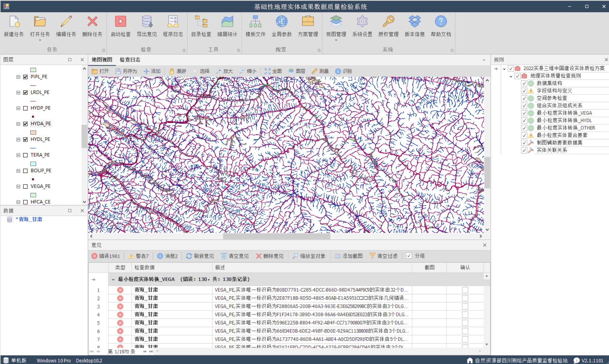This screenshot has width=609, height=364.
Task: Click the 添加截图 button
Action: (x=349, y=256)
